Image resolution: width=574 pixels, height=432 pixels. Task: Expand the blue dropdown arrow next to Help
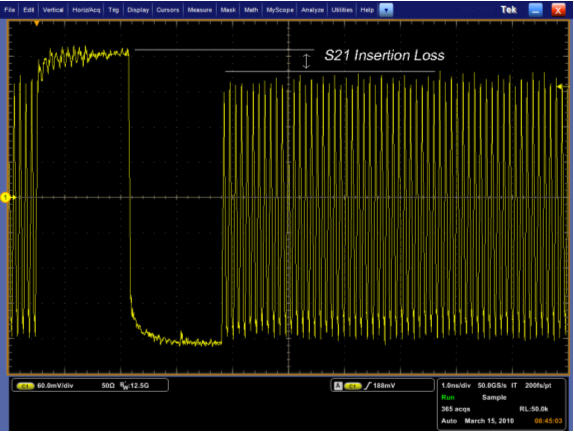[386, 10]
